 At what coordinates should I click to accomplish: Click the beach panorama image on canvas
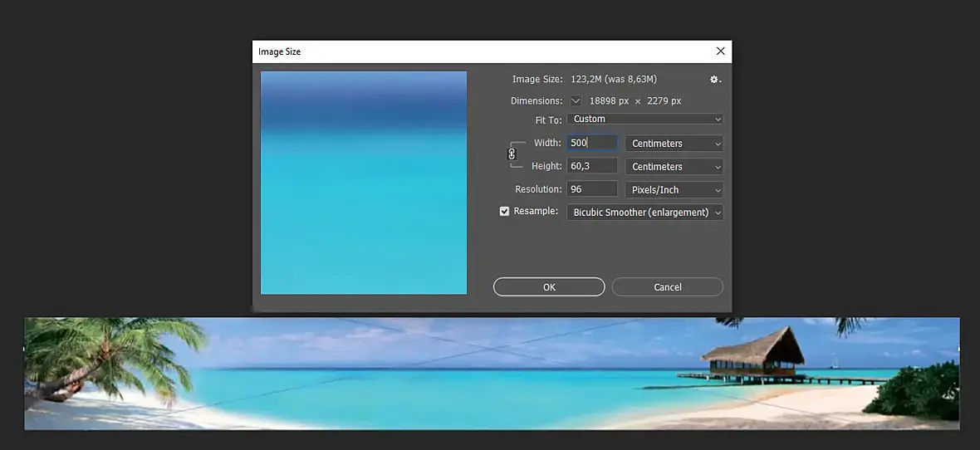click(492, 374)
